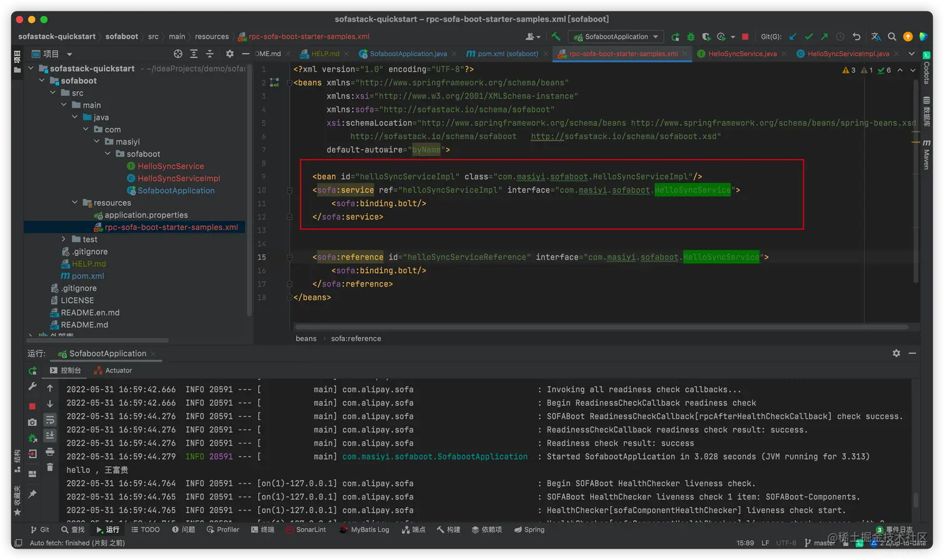The width and height of the screenshot is (944, 560).
Task: Toggle soft-wrap in the console
Action: pos(50,420)
